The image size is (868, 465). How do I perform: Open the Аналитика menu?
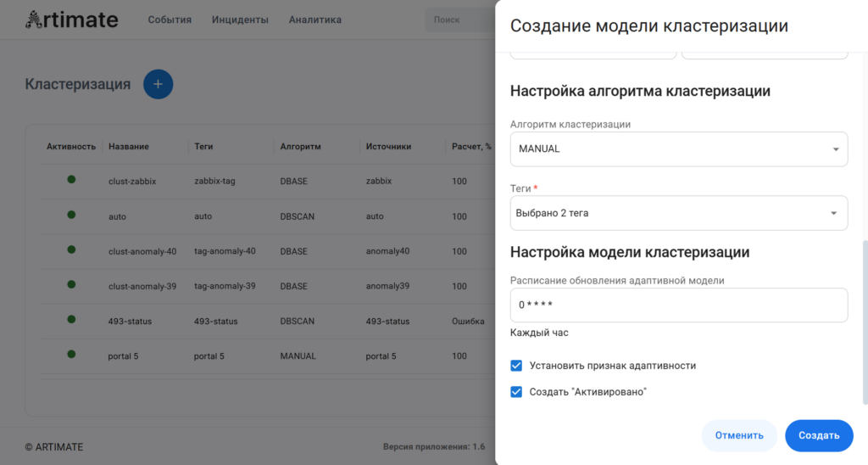pyautogui.click(x=315, y=20)
